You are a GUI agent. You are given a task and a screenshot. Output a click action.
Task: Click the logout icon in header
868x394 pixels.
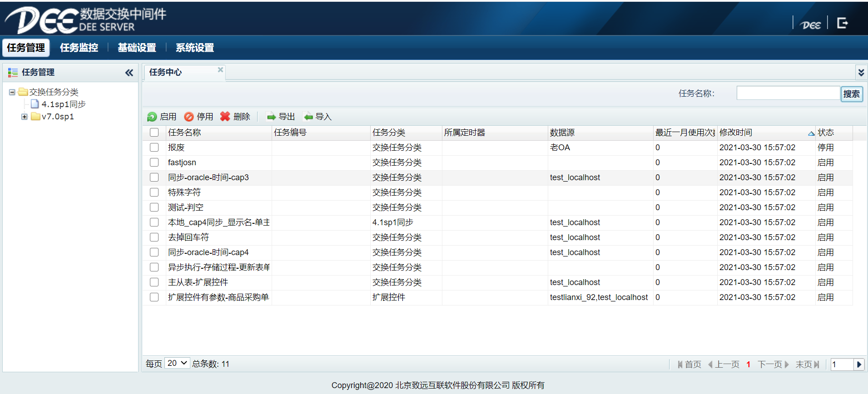pyautogui.click(x=843, y=23)
